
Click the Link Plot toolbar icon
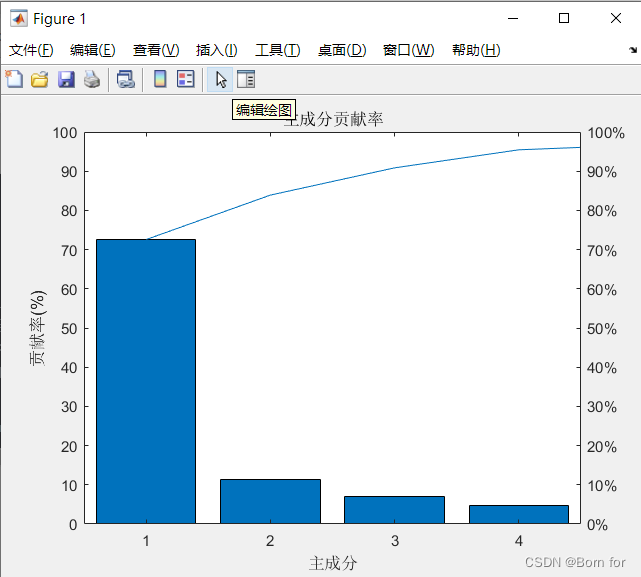click(126, 79)
